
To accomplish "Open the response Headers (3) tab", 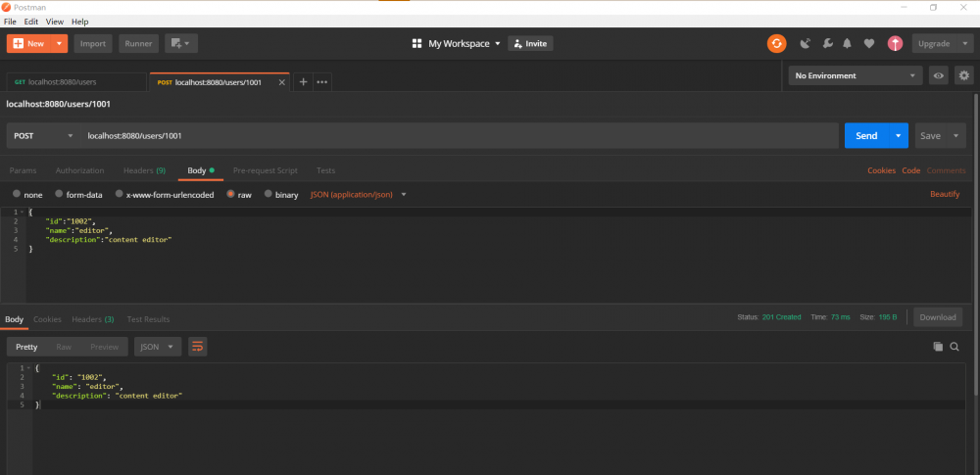I will tap(92, 318).
